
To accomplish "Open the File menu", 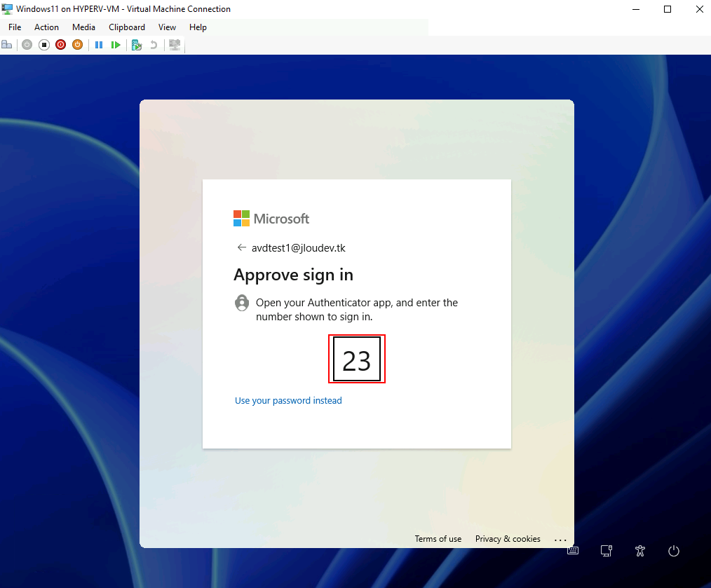I will [x=15, y=27].
